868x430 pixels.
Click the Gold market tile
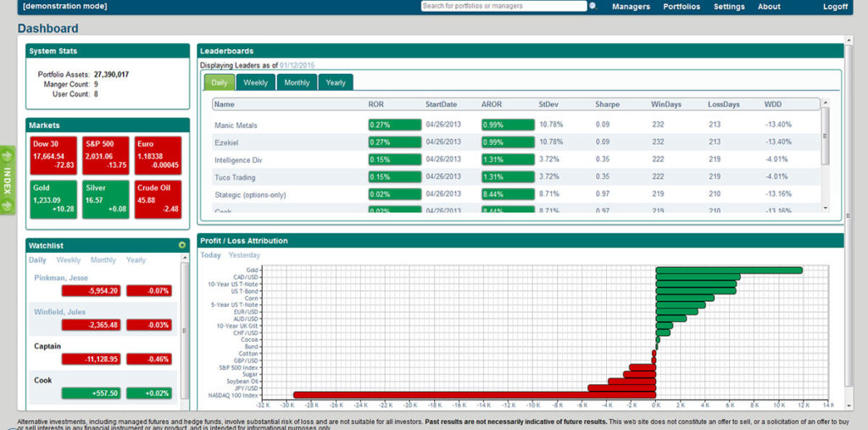coord(53,199)
